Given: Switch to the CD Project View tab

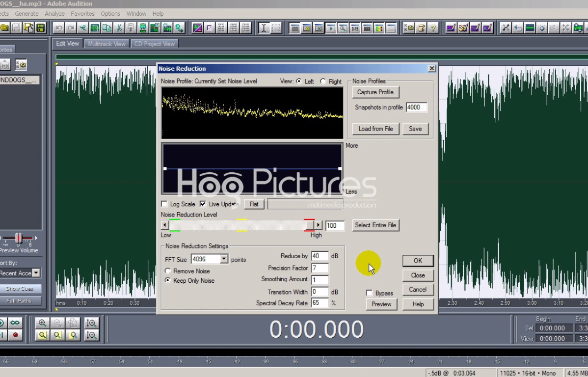Looking at the screenshot, I should pos(155,44).
